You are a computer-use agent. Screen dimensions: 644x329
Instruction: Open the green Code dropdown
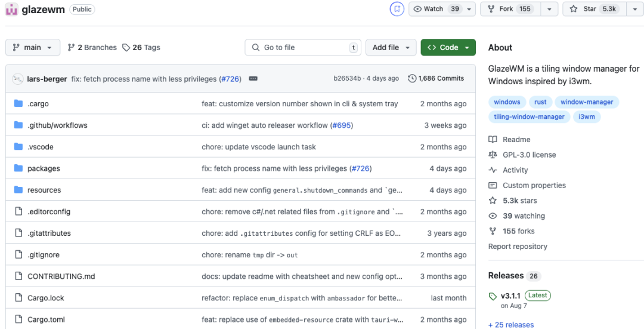tap(448, 48)
